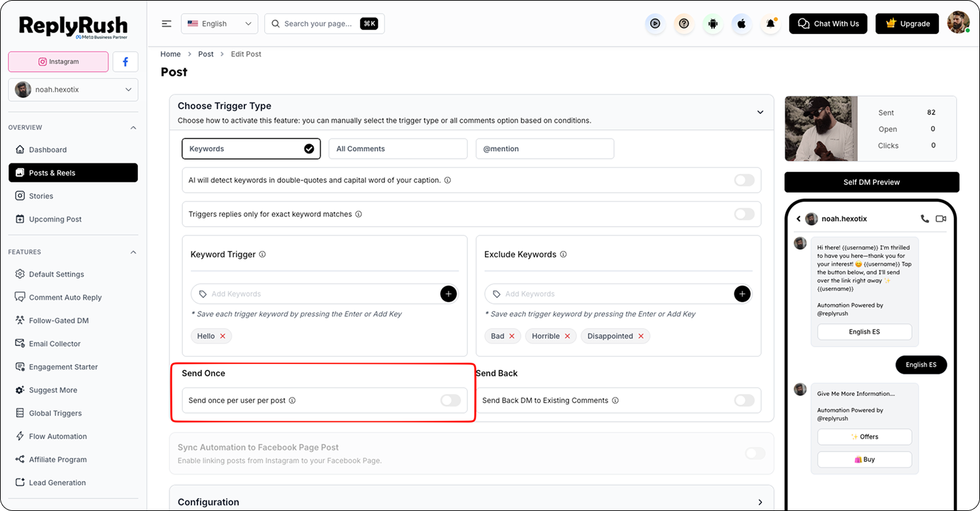Show info for Send once per user
This screenshot has height=511, width=980.
[x=292, y=401]
